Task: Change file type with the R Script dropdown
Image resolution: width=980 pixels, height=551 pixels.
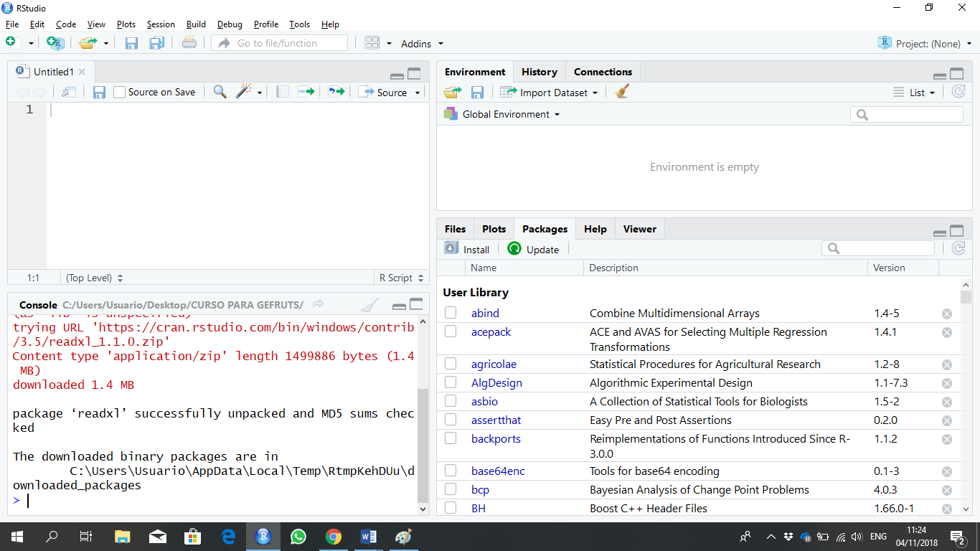Action: pyautogui.click(x=401, y=278)
